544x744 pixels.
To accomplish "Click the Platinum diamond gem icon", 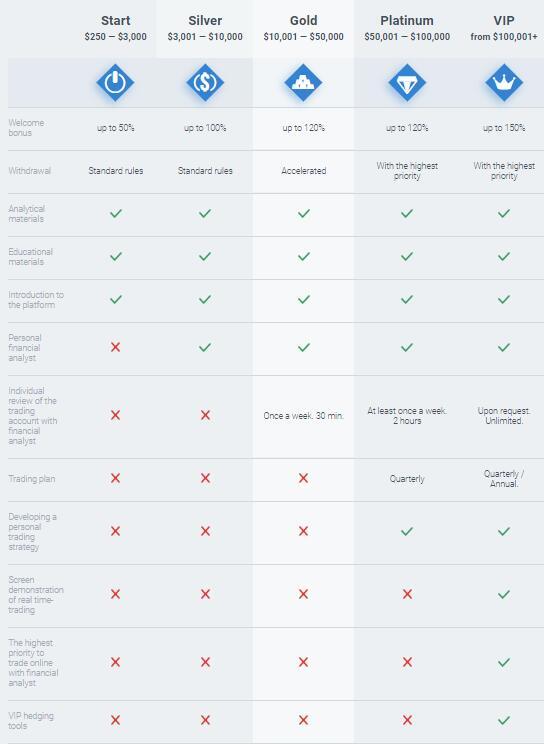I will 407,83.
